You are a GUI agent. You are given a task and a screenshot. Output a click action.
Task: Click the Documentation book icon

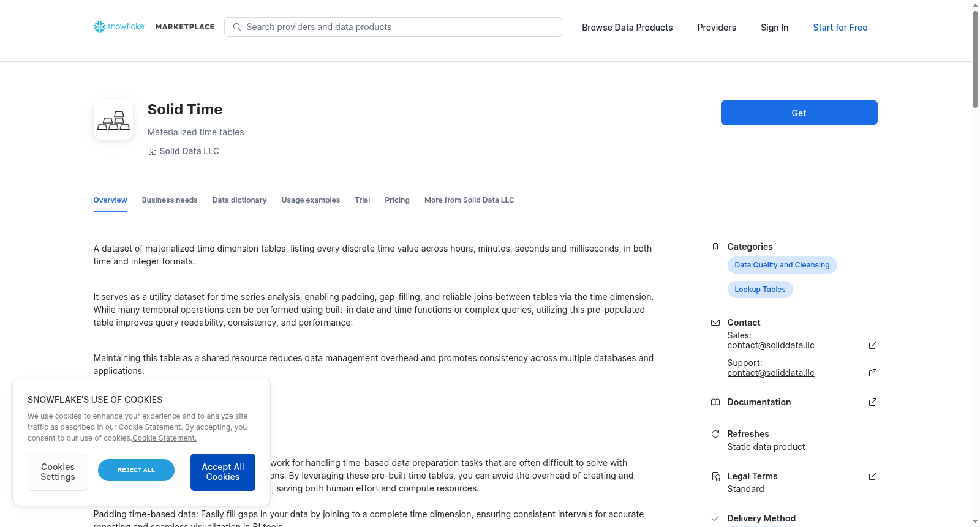pos(715,402)
